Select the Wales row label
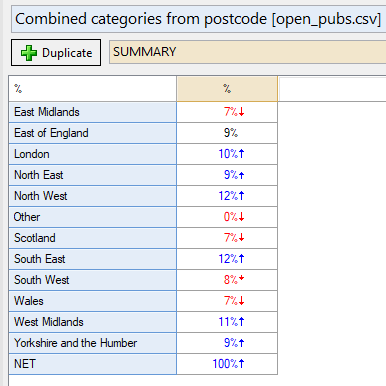The image size is (386, 386). 93,301
